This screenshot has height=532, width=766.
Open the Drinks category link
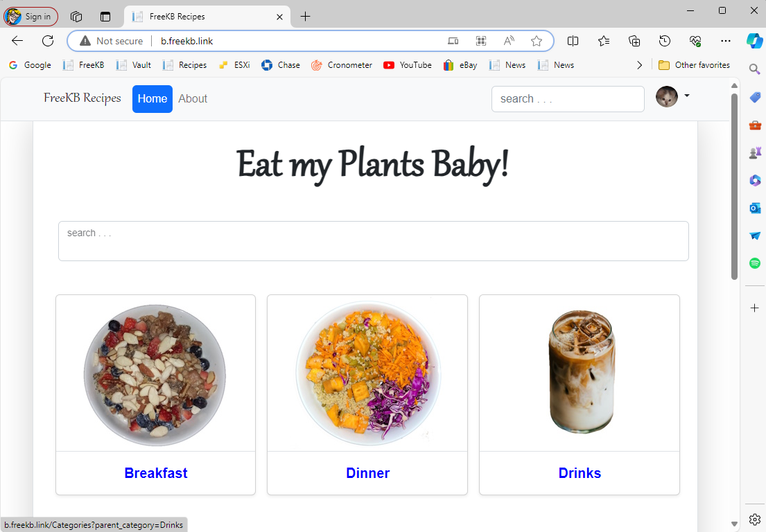580,473
